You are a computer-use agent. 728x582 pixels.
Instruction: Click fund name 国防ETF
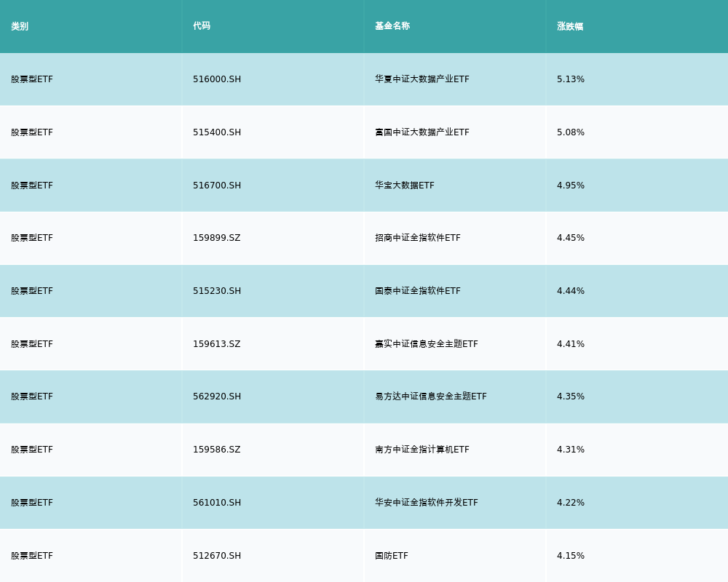coord(392,556)
